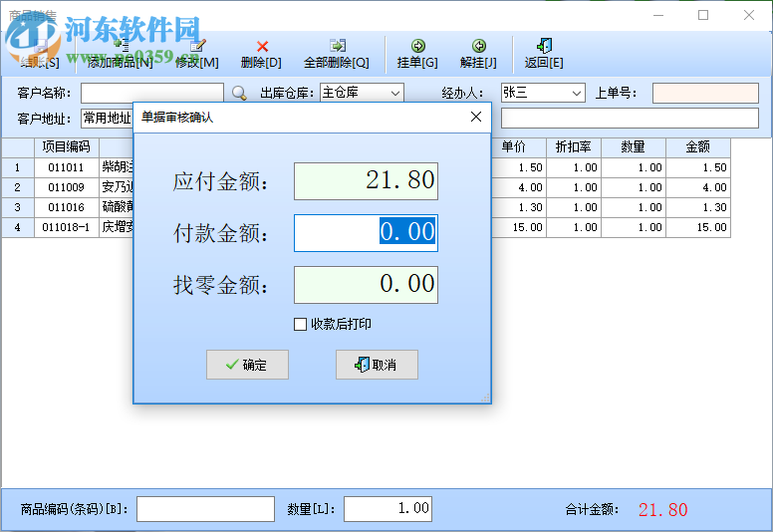Open the 经办人 dropdown showing 张三

click(x=577, y=93)
